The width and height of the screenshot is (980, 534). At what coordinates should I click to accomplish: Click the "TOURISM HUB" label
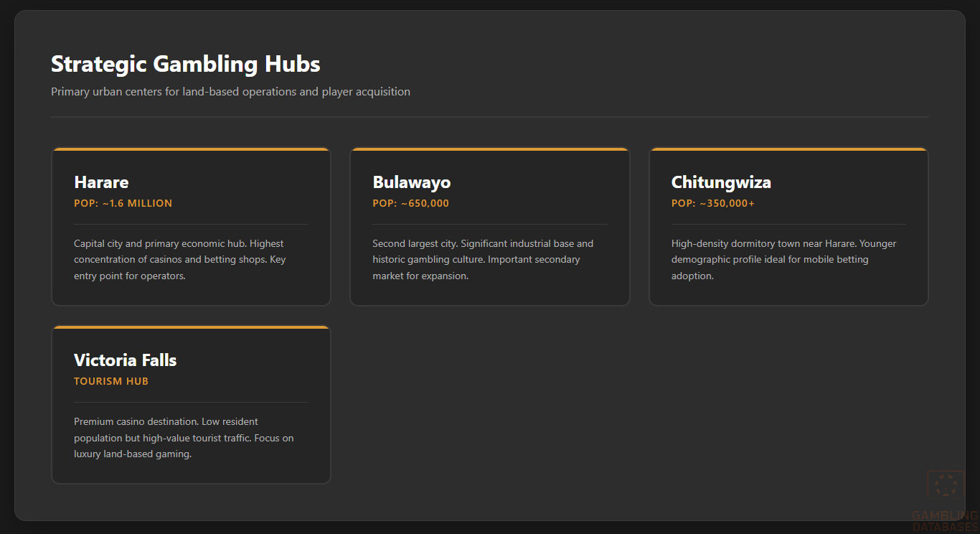tap(111, 381)
